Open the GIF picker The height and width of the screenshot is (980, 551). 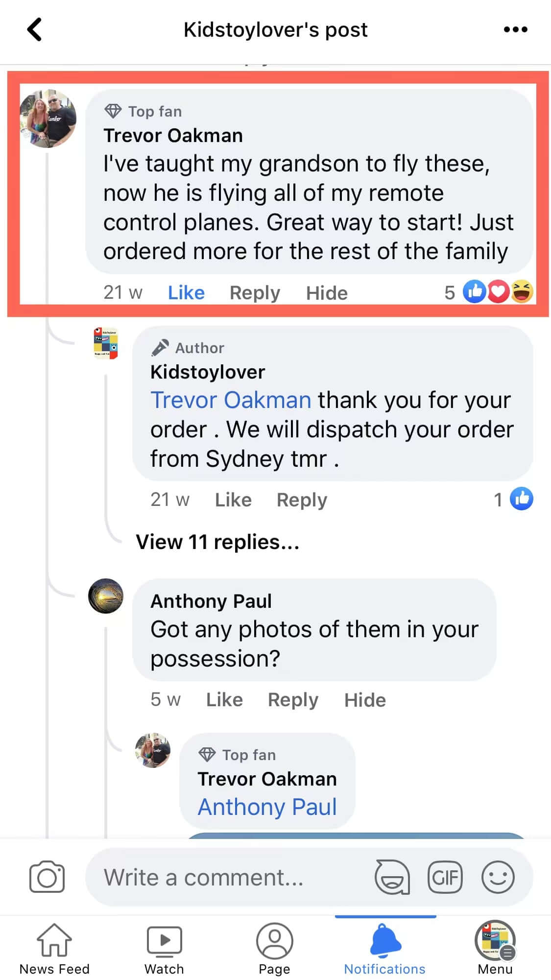[445, 877]
